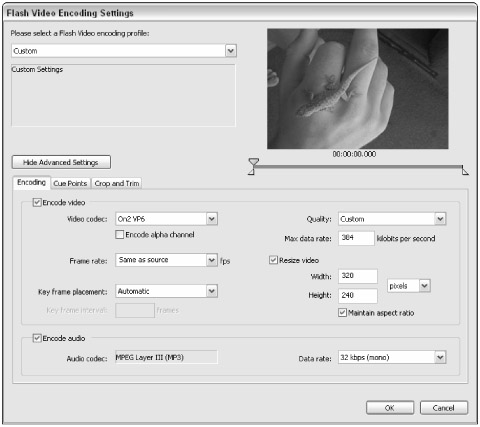Enable Encode alpha channel checkbox
This screenshot has height=427, width=480.
coord(120,235)
